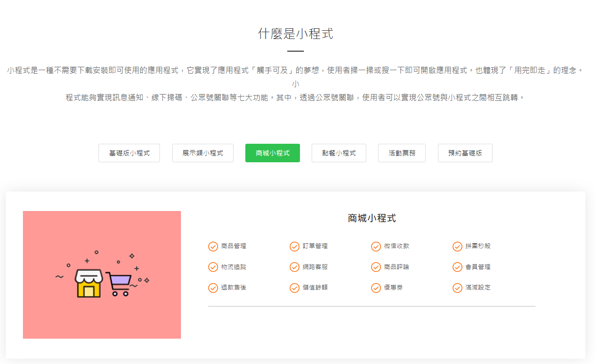Click the 拼團秒殺 check mark icon

457,247
